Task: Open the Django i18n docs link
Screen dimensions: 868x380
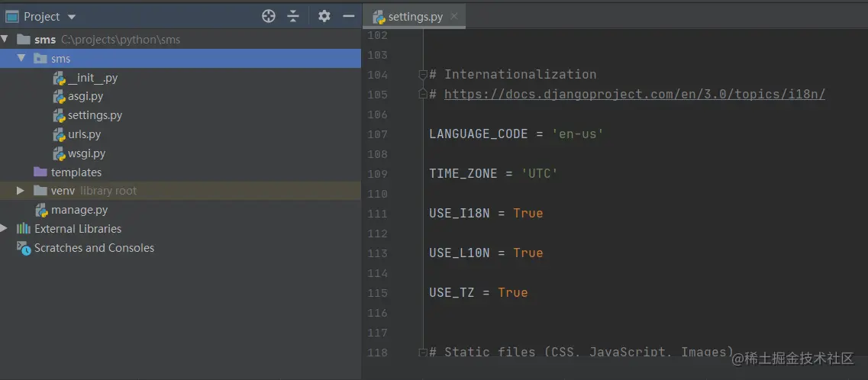Action: pyautogui.click(x=634, y=94)
